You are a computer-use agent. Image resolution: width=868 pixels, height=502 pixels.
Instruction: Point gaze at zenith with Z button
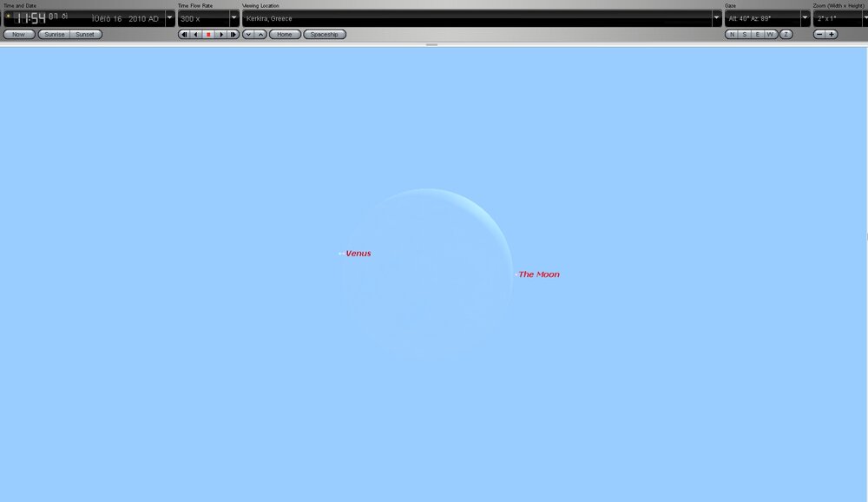[786, 35]
